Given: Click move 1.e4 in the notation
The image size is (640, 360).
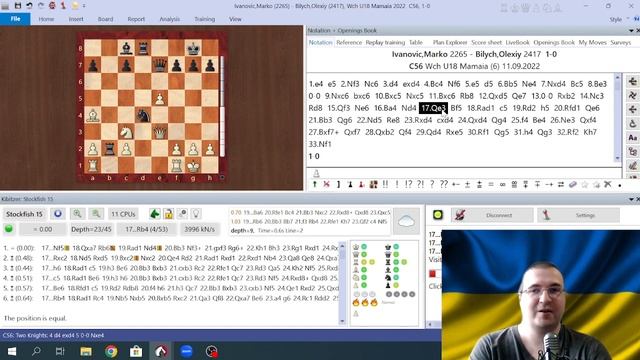Looking at the screenshot, I should (x=316, y=84).
